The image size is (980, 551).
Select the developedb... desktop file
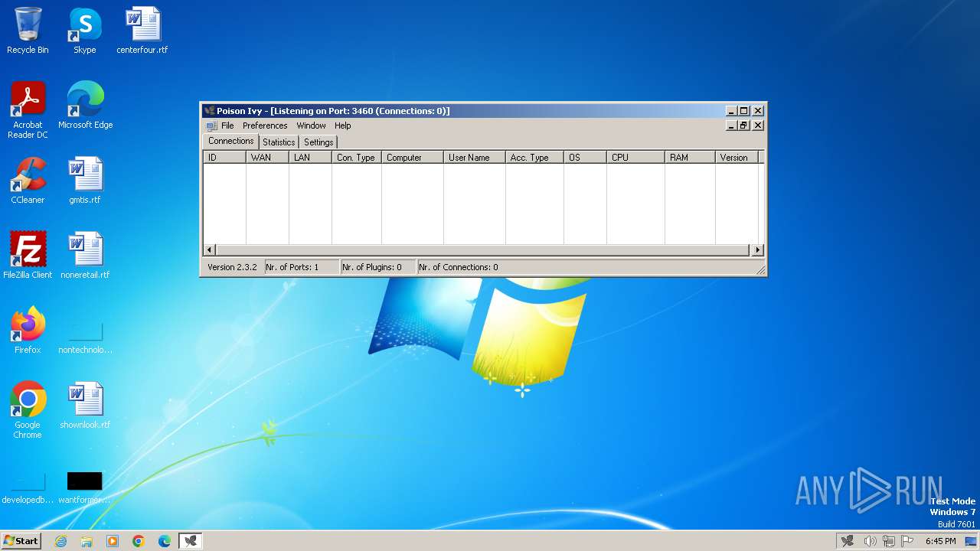pos(28,488)
